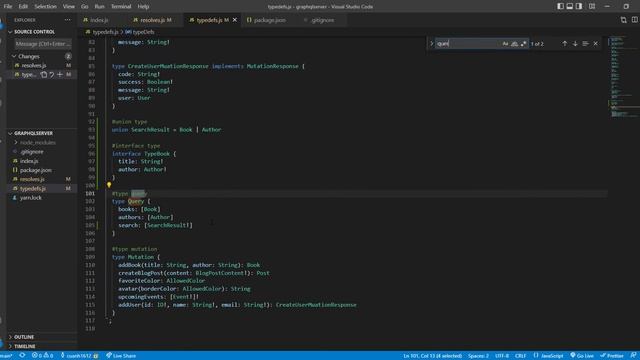Open yarn.lock in the file tree
The height and width of the screenshot is (360, 640).
[31, 198]
